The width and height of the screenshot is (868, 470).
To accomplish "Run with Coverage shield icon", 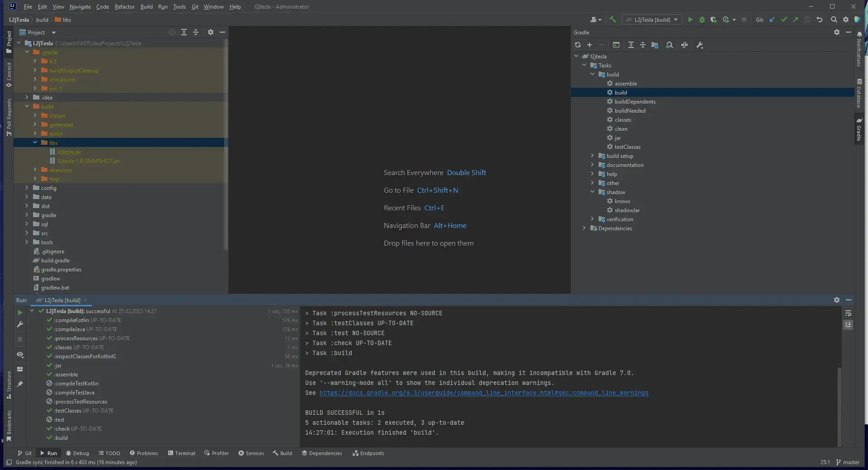I will [x=713, y=19].
